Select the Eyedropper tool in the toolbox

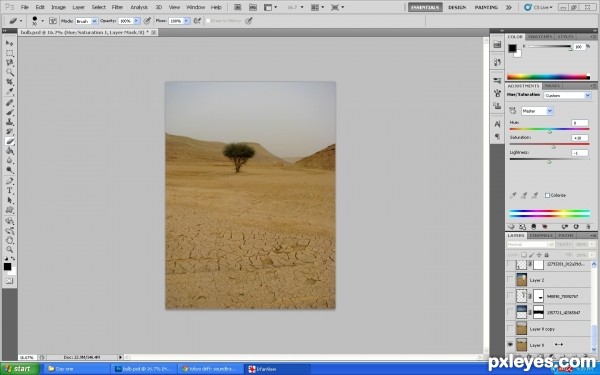click(10, 91)
